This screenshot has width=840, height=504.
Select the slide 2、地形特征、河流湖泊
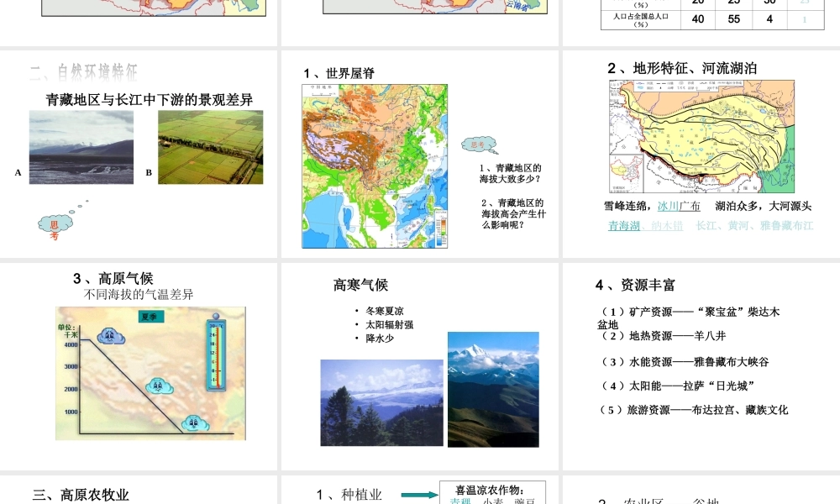701,154
